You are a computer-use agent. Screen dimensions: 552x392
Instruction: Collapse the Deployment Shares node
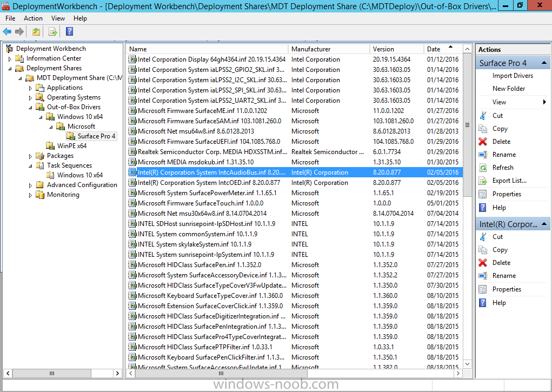[10, 69]
